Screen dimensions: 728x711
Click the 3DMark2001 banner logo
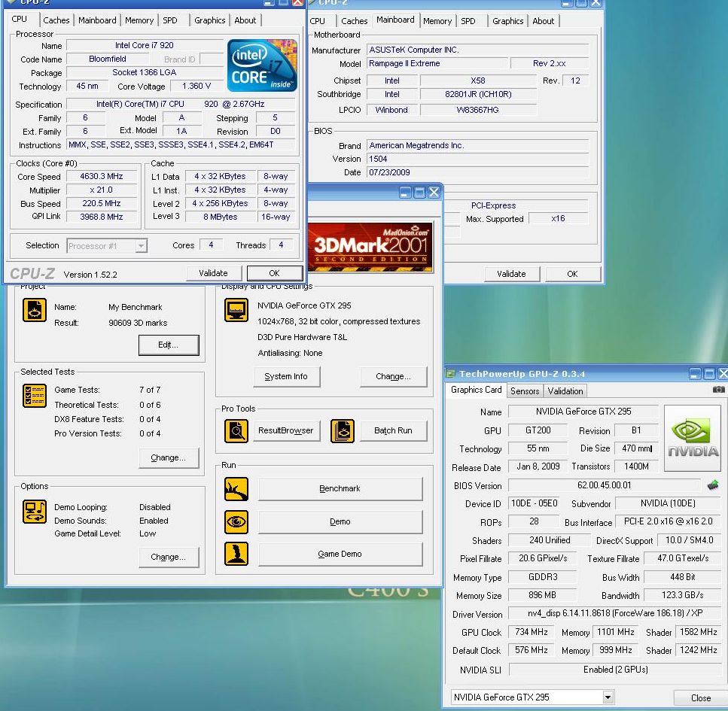tap(370, 247)
